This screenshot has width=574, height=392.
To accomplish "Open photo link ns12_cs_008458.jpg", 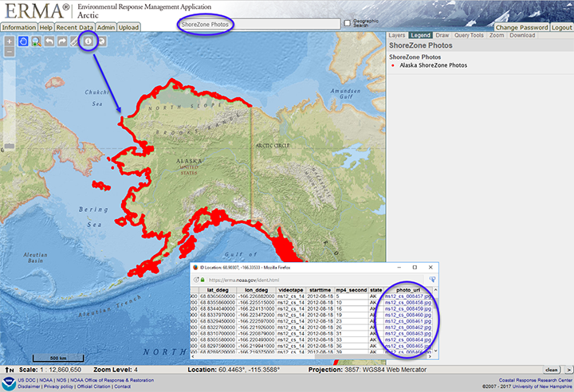I will (408, 302).
